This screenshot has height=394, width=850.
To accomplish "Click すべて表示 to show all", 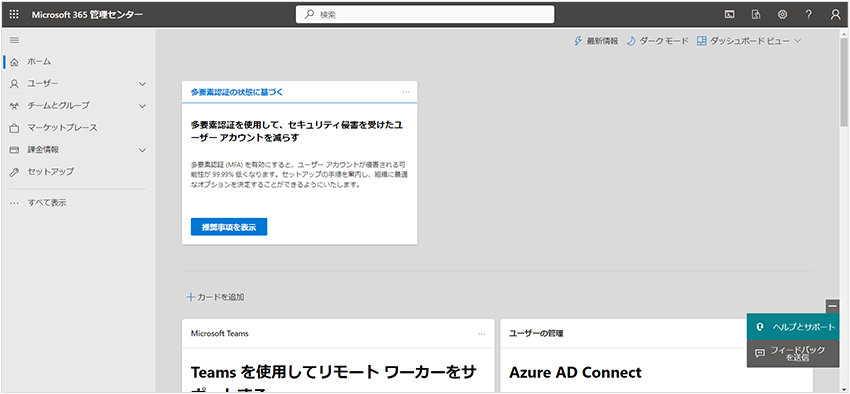I will [47, 203].
